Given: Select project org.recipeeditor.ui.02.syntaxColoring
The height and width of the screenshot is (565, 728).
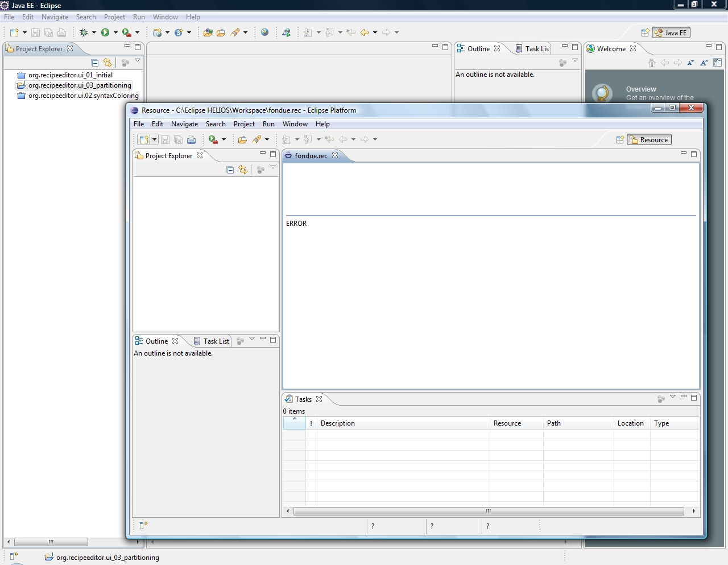Looking at the screenshot, I should coord(84,96).
